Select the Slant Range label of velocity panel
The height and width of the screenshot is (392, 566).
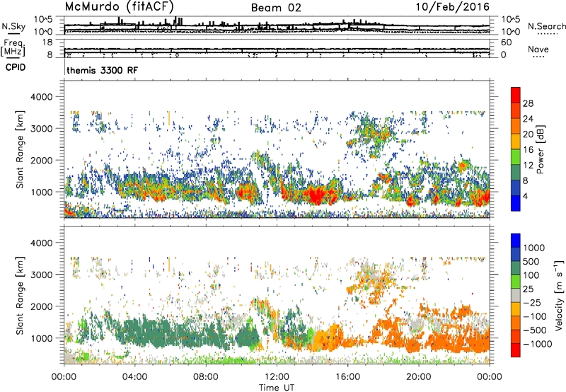(20, 295)
